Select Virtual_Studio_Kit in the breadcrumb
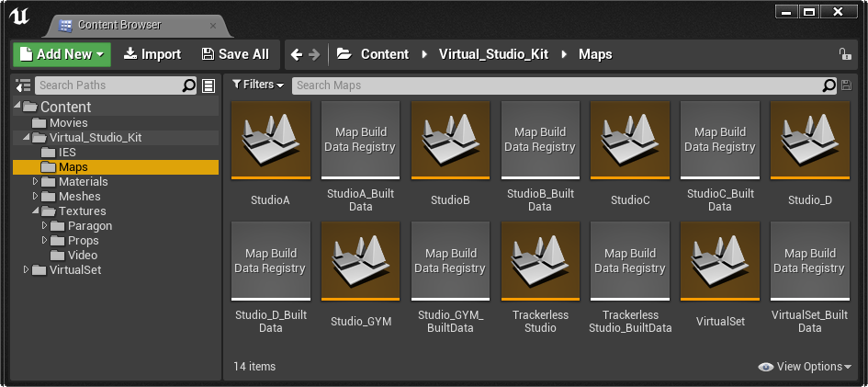 pyautogui.click(x=493, y=54)
